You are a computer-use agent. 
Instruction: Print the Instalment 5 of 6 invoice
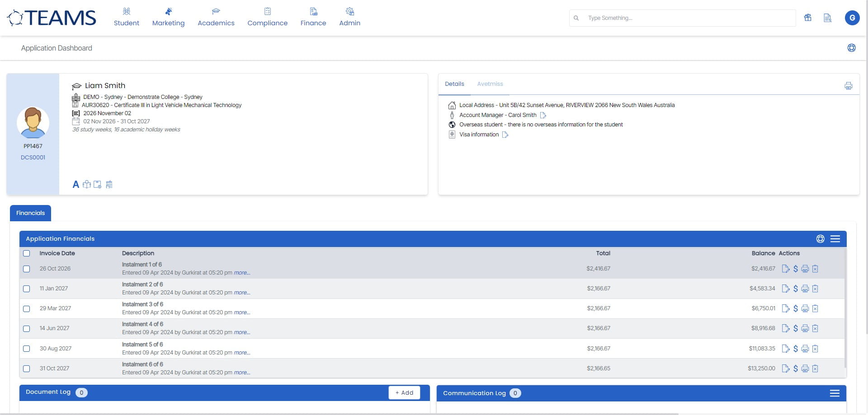[x=805, y=349]
